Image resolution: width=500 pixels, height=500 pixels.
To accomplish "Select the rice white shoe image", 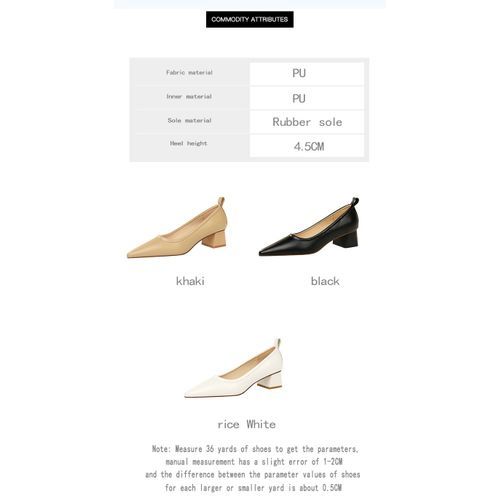I will pyautogui.click(x=233, y=368).
